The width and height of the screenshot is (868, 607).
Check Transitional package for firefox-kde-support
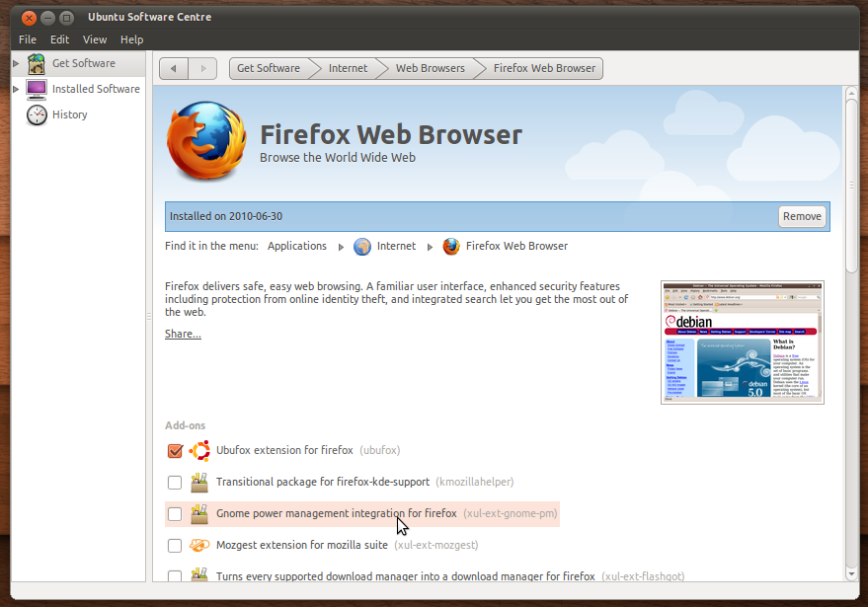pos(175,482)
